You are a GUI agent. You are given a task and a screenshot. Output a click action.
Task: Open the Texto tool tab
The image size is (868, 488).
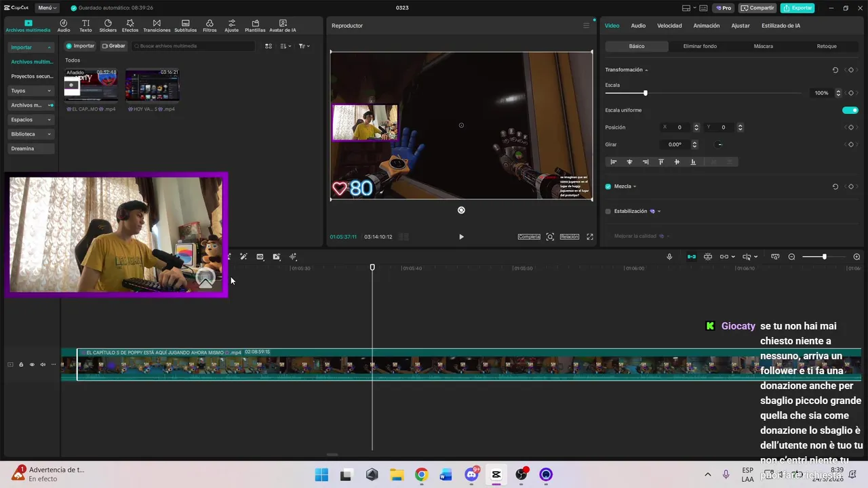click(x=85, y=26)
